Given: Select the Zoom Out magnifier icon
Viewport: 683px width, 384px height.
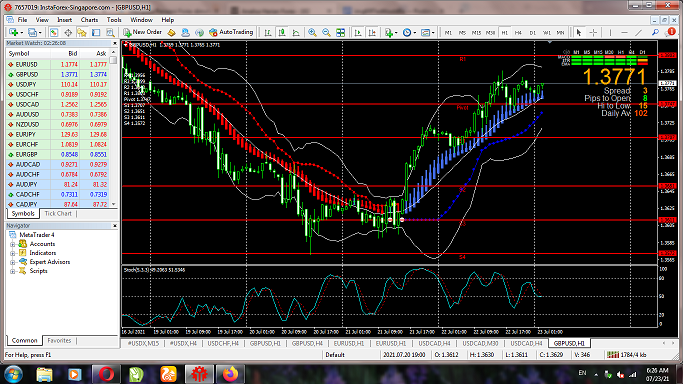Looking at the screenshot, I should pos(326,32).
